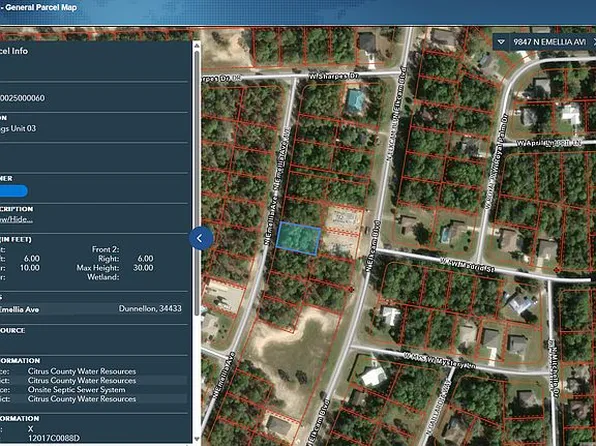Image resolution: width=596 pixels, height=446 pixels.
Task: Open the Show/Hide description link
Action: (x=16, y=219)
